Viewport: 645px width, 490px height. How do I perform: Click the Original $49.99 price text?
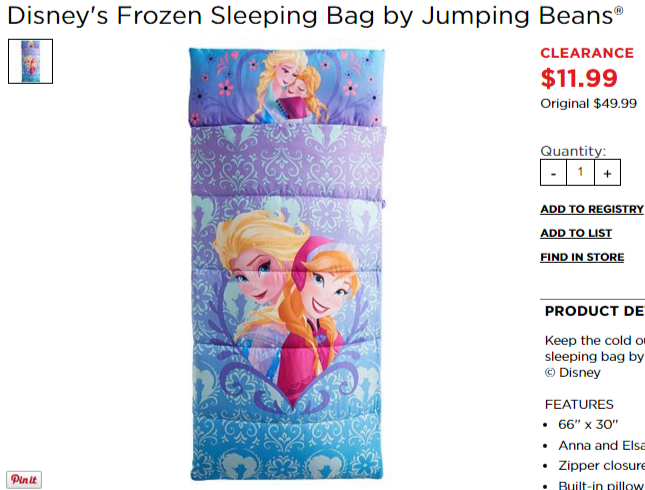click(x=589, y=104)
